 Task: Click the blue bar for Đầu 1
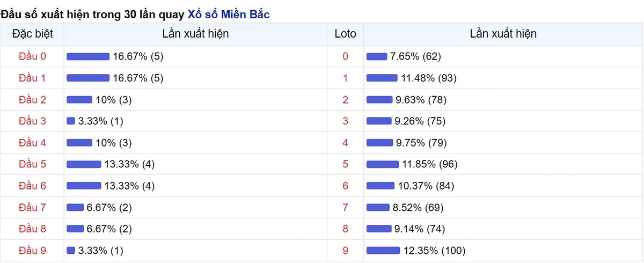click(88, 78)
